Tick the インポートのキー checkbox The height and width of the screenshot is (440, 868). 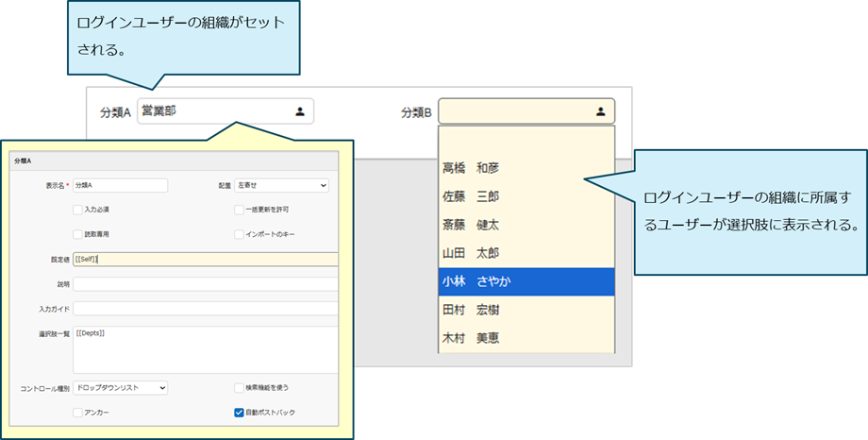(240, 233)
